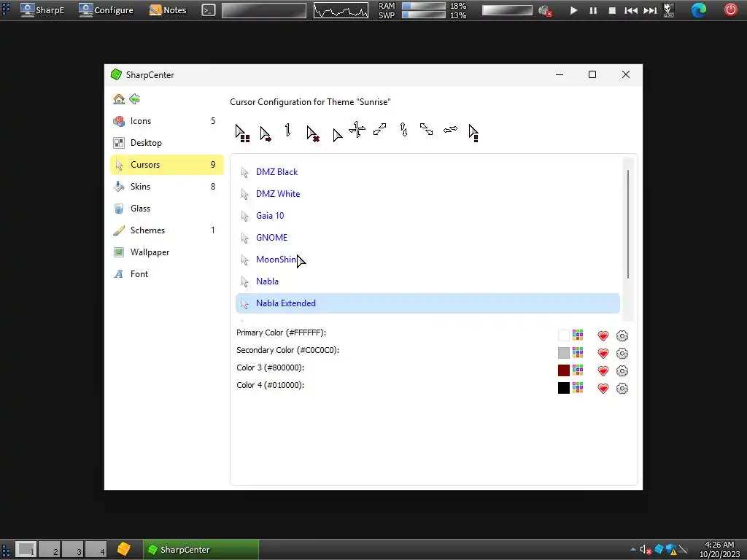This screenshot has width=747, height=560.
Task: Click the clock showing 4:26 AM
Action: tap(719, 550)
